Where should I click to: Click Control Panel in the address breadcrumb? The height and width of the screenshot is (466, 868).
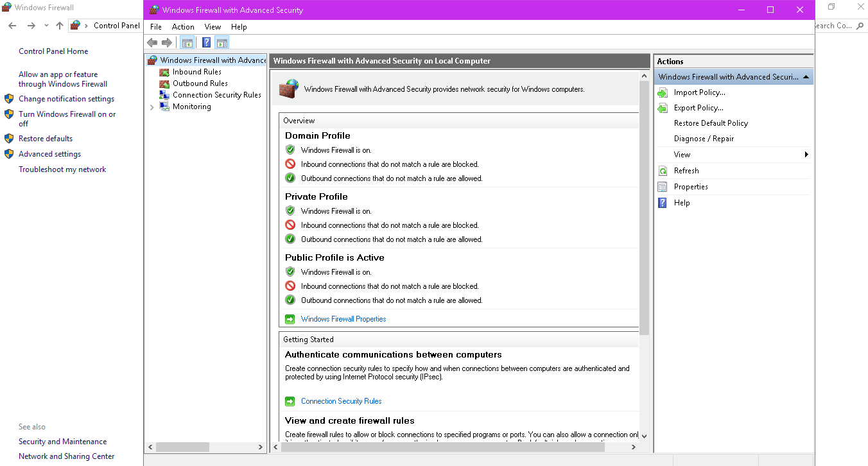coord(116,26)
